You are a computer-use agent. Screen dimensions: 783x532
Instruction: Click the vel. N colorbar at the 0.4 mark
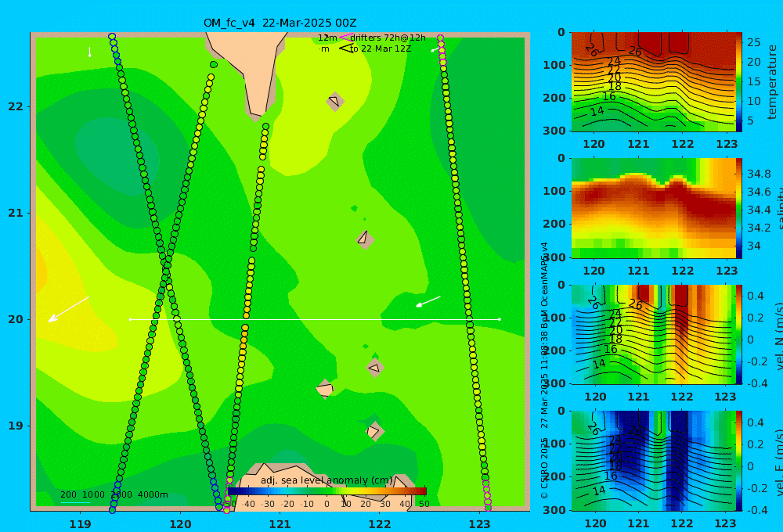(740, 296)
